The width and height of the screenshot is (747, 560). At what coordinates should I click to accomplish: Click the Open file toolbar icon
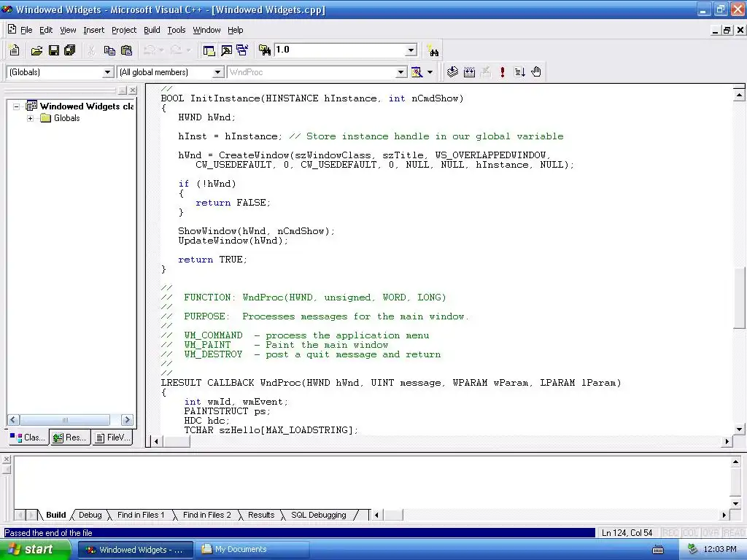36,50
